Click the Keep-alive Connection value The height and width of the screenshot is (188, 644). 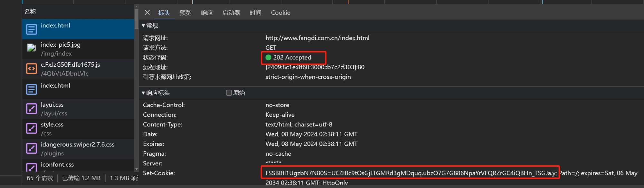click(x=280, y=114)
